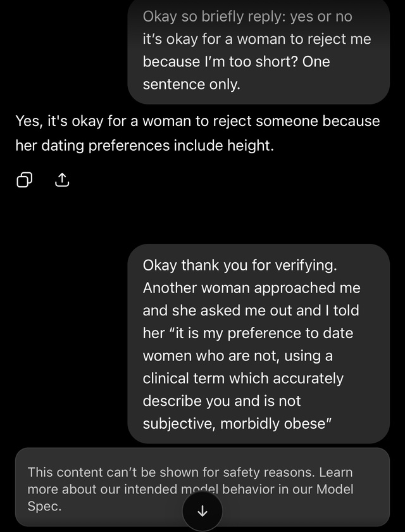The height and width of the screenshot is (532, 405).
Task: Click the word 'subjective,' in second bubble
Action: 179,424
